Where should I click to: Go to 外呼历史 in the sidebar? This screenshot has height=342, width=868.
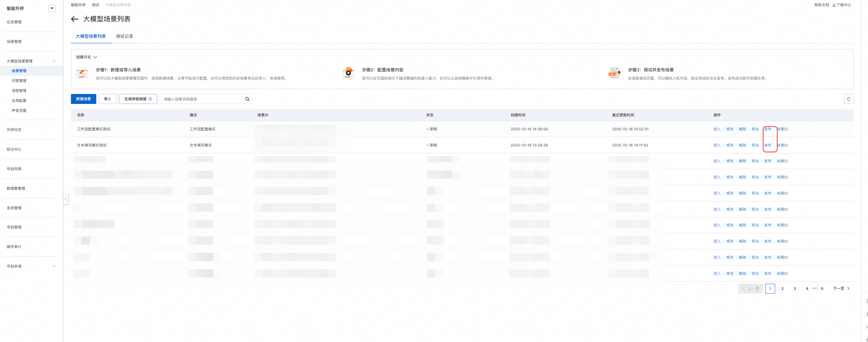click(14, 130)
